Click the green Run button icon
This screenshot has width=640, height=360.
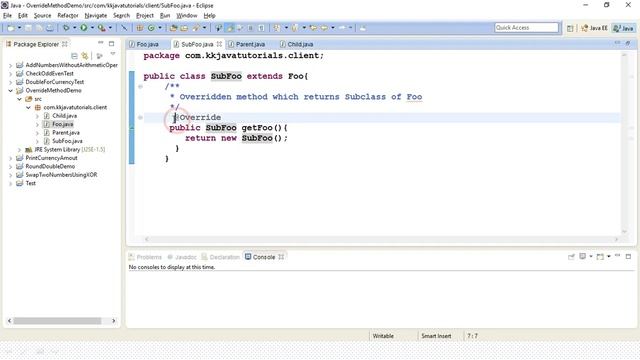[84, 28]
